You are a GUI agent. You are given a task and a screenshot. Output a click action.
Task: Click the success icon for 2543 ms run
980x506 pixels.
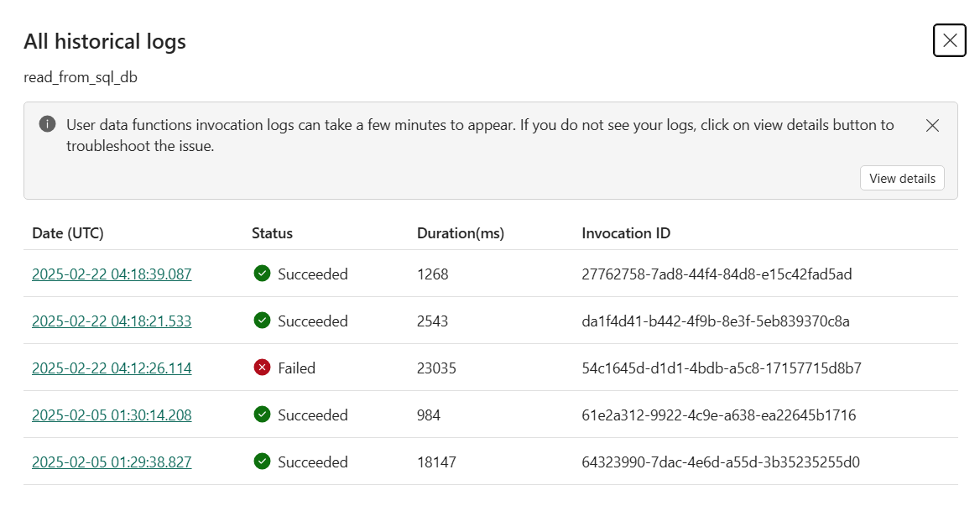262,321
